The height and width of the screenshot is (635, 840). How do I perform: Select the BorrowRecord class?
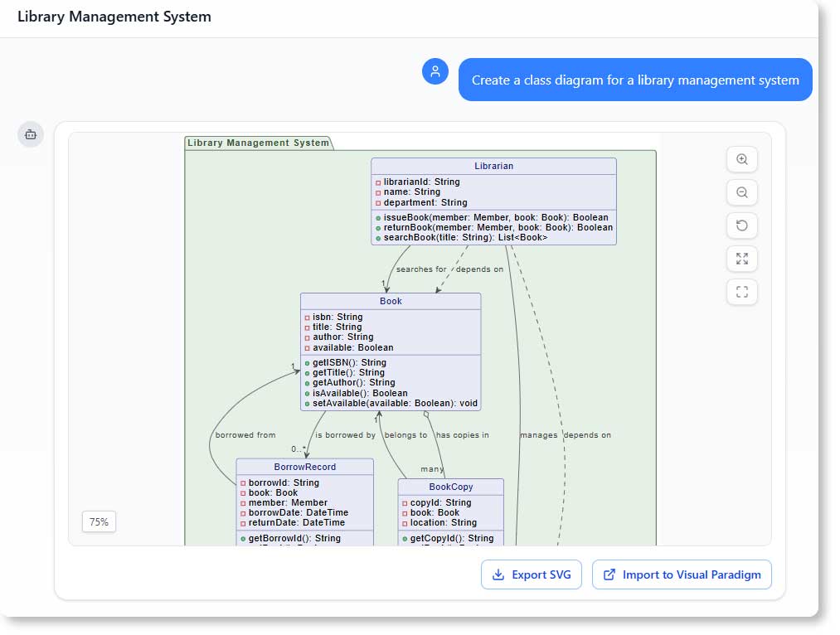click(304, 467)
